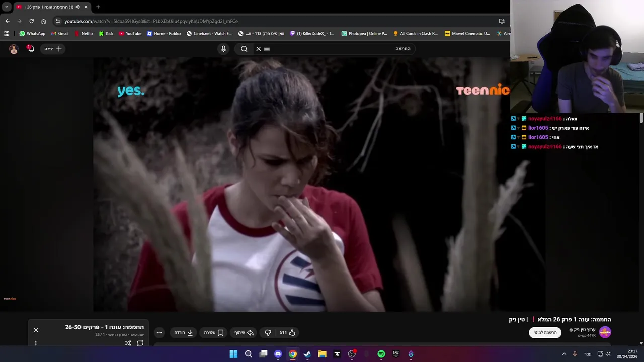Image resolution: width=644 pixels, height=362 pixels.
Task: Click the Save (שמירה) bookmark button
Action: [x=214, y=332]
